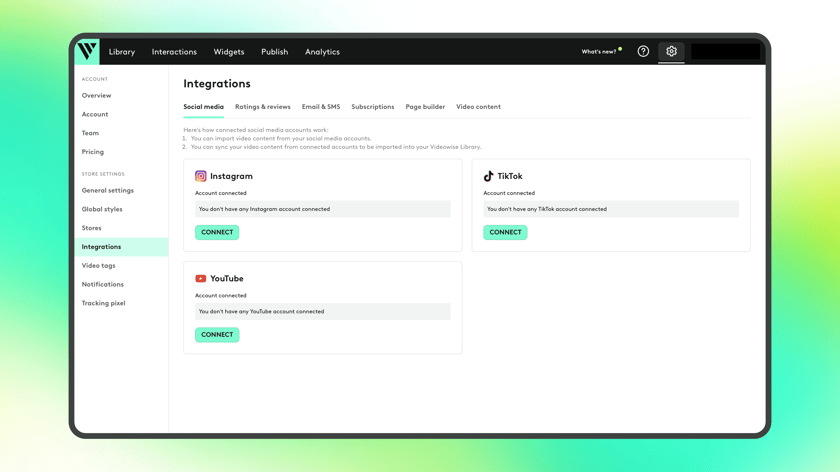This screenshot has height=472, width=840.
Task: Click the Videowise logo icon
Action: 87,51
